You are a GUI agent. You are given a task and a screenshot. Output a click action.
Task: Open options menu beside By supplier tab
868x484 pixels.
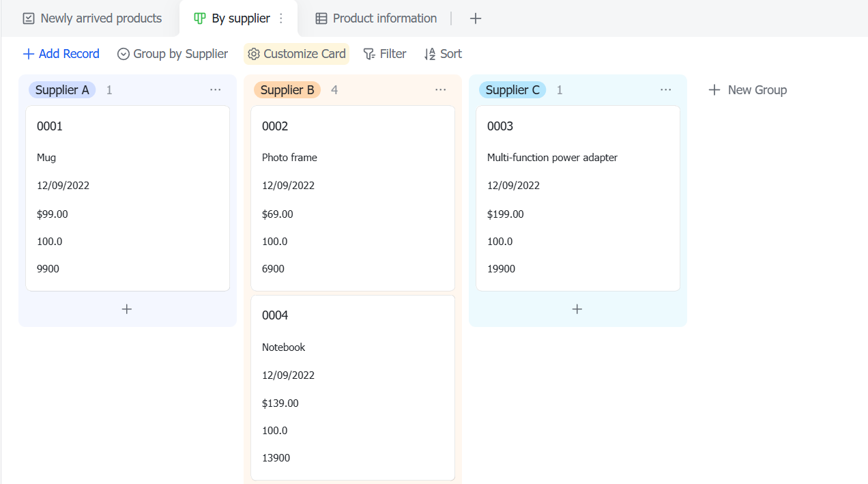tap(281, 18)
